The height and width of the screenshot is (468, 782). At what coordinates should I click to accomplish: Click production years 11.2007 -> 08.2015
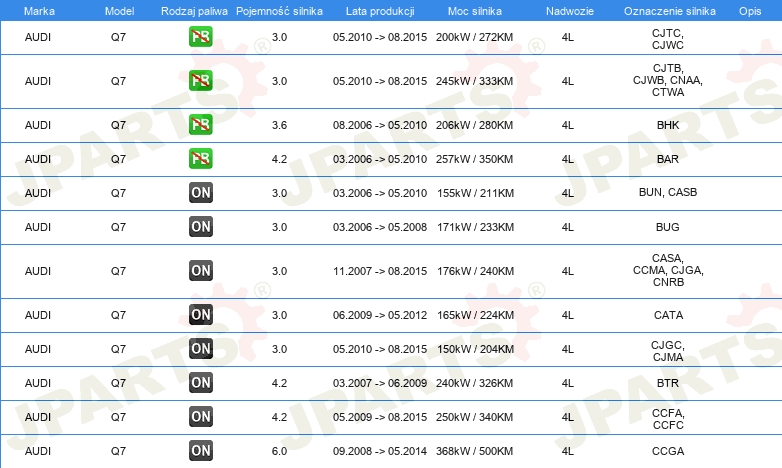380,271
